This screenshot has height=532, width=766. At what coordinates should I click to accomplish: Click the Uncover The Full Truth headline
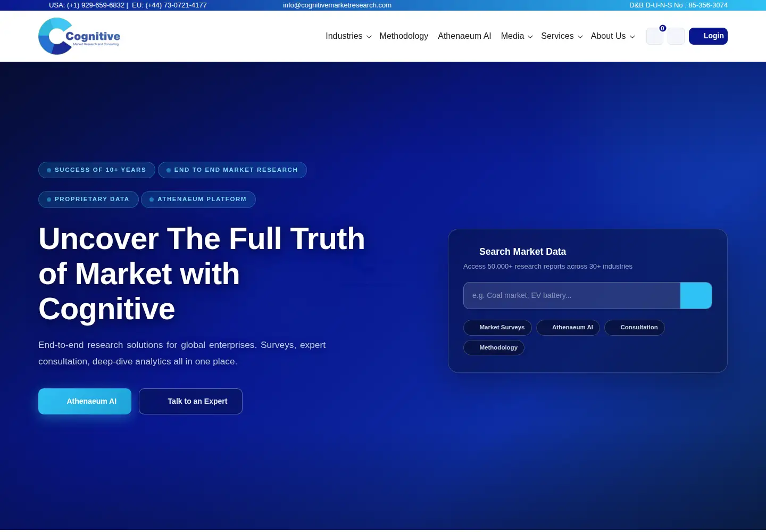click(x=202, y=274)
